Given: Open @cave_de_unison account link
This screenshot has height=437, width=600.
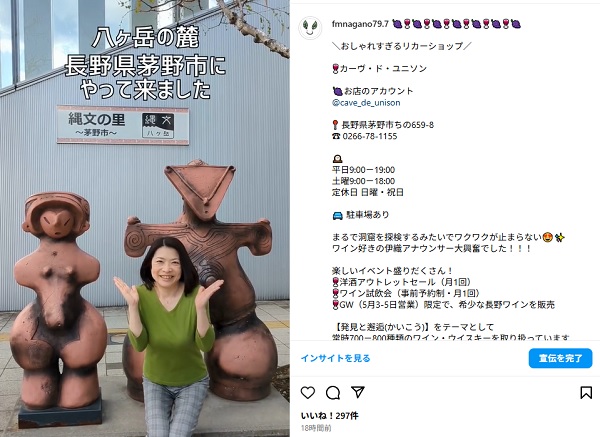Looking at the screenshot, I should pyautogui.click(x=366, y=103).
